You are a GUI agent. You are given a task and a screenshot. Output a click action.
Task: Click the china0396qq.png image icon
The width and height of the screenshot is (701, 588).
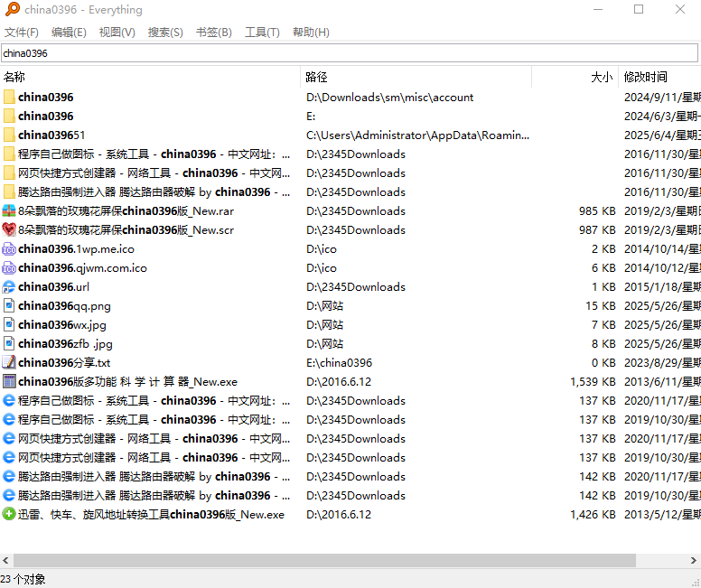pos(9,306)
